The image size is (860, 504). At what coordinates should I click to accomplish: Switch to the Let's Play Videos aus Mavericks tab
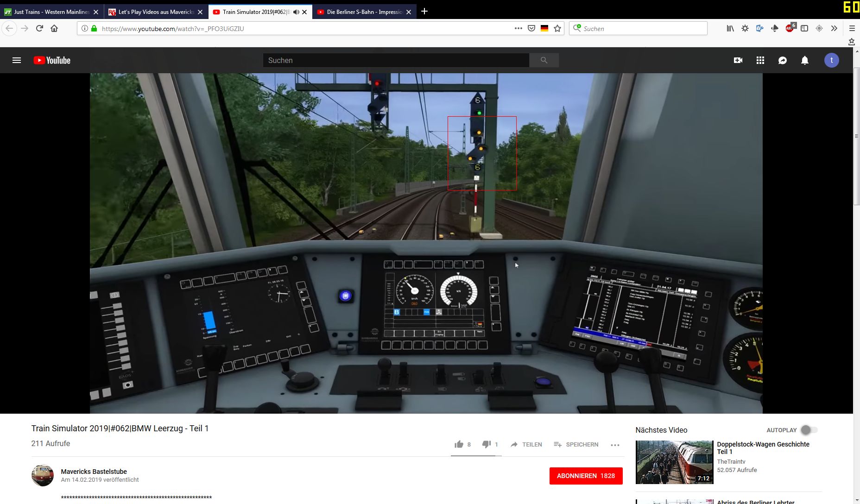click(156, 12)
